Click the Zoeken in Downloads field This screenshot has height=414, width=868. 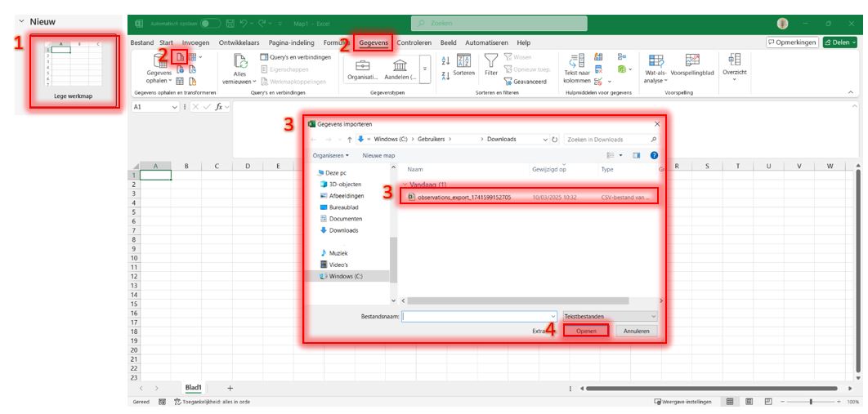611,140
